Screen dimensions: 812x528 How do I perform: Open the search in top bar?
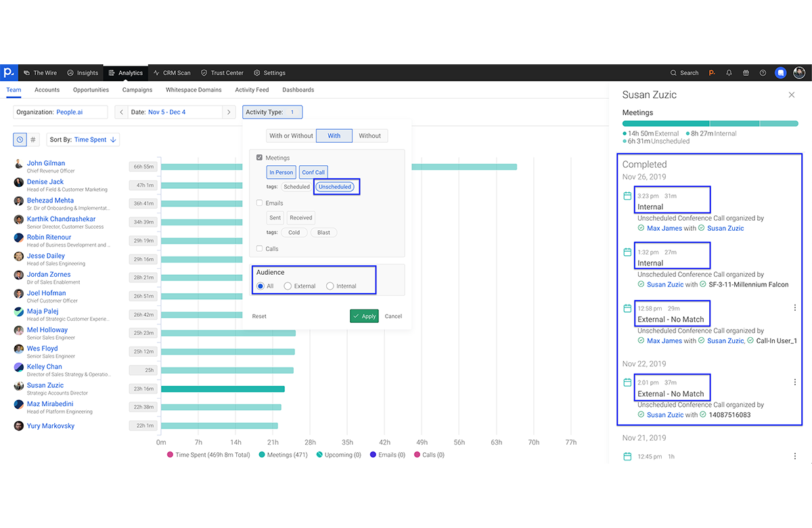pos(684,72)
